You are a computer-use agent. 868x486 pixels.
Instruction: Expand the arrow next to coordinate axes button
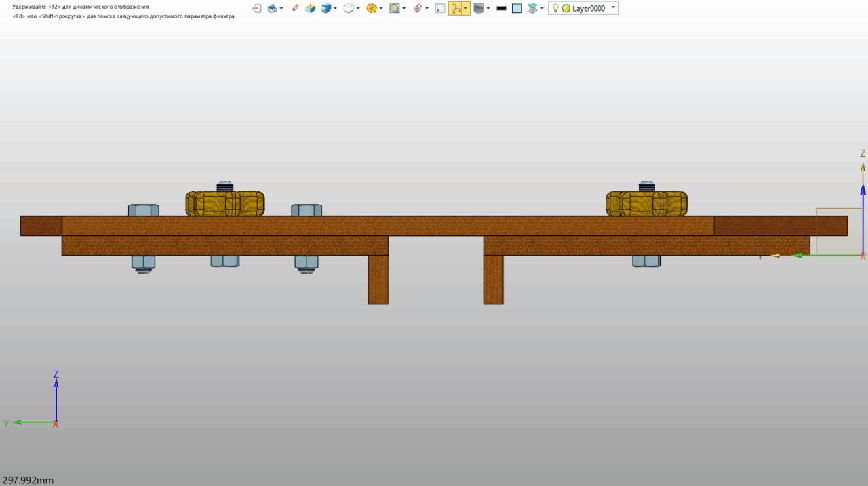pyautogui.click(x=465, y=9)
